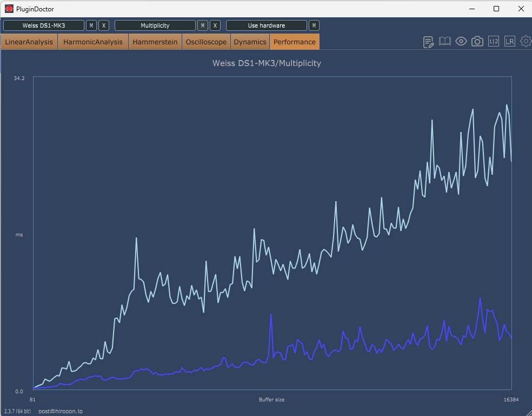The width and height of the screenshot is (532, 416).
Task: Click the 16384 x-axis maximum label
Action: (x=511, y=400)
